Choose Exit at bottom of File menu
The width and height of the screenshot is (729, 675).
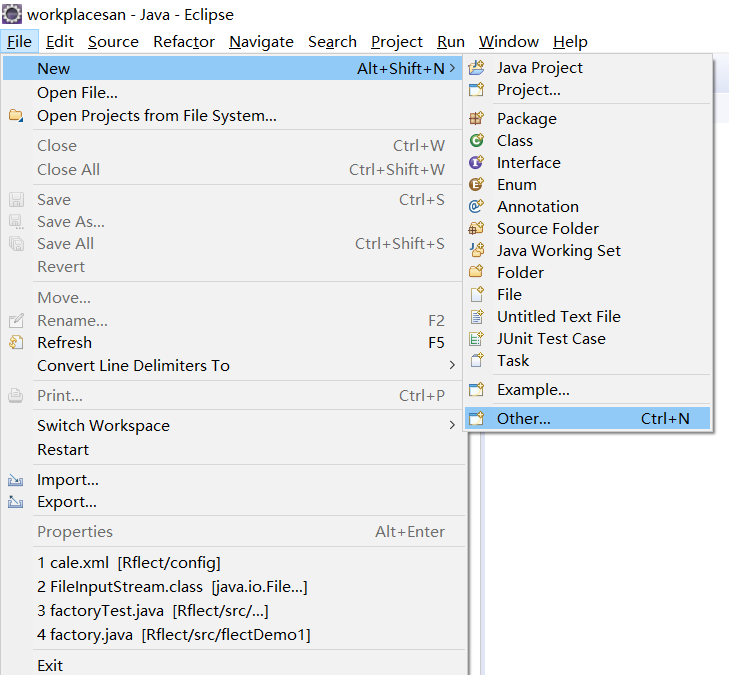click(232, 665)
